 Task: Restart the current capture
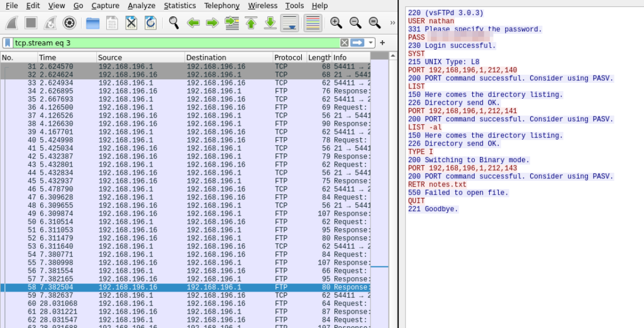tap(50, 23)
